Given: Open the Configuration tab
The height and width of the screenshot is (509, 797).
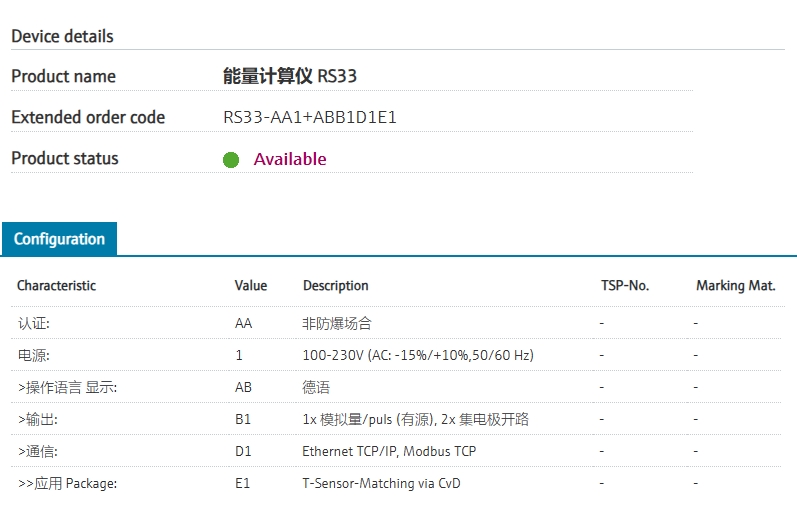Looking at the screenshot, I should click(59, 239).
